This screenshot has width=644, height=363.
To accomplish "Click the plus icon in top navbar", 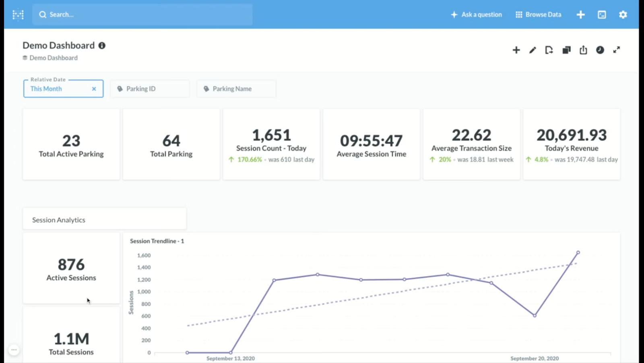I will tap(580, 15).
